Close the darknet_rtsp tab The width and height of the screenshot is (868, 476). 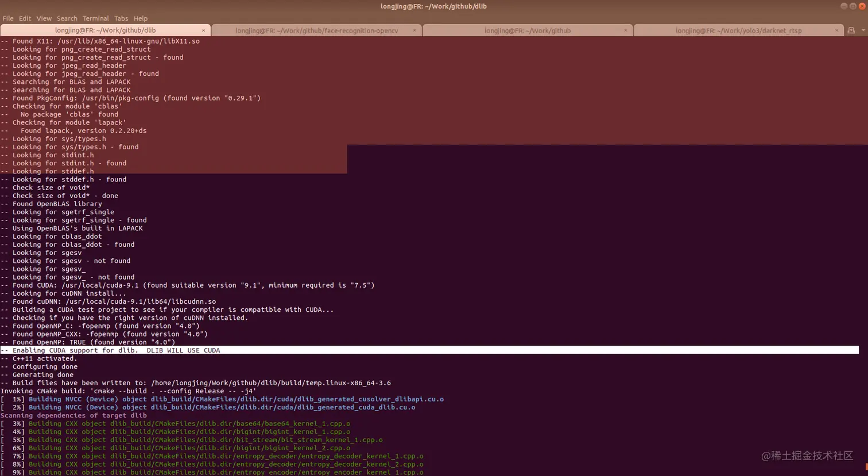click(837, 30)
